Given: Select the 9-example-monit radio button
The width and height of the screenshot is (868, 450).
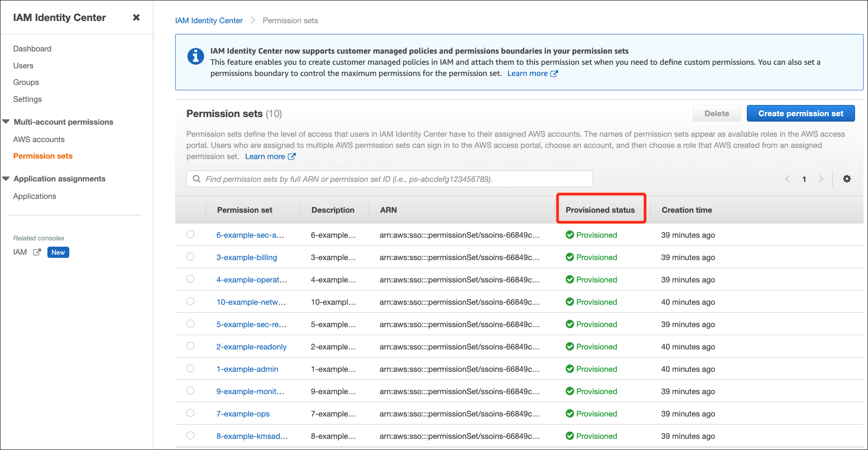Looking at the screenshot, I should click(x=190, y=391).
